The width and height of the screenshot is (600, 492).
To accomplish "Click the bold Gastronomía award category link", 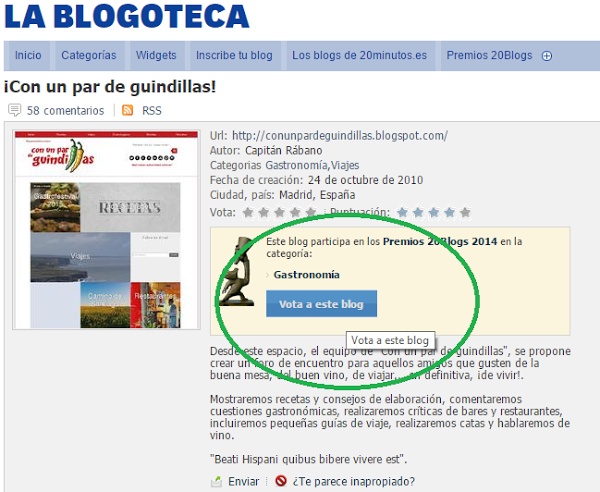I will [306, 274].
